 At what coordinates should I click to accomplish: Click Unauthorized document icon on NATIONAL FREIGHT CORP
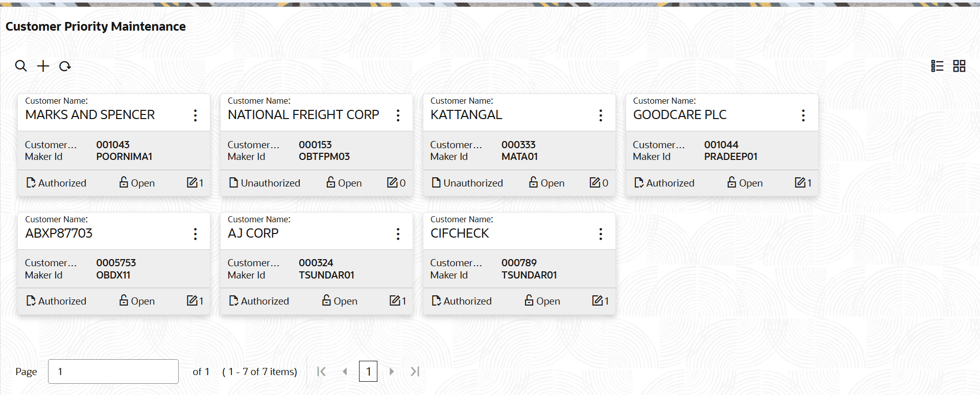click(233, 182)
